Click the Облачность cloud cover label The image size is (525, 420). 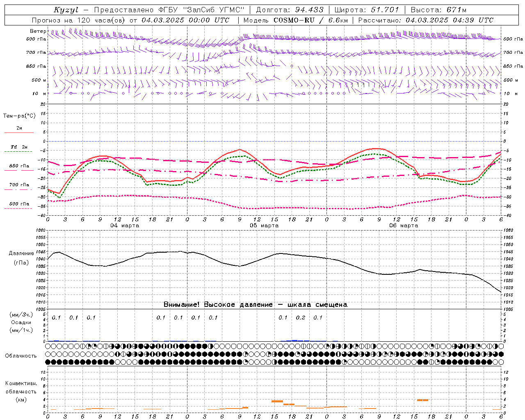[x=21, y=356]
